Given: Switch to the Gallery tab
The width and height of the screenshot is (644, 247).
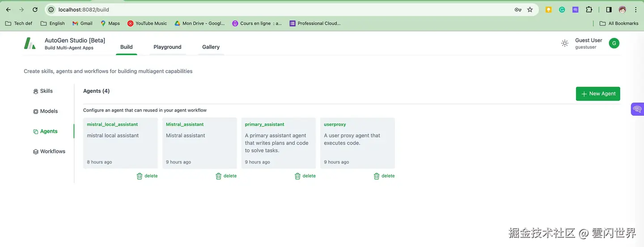Looking at the screenshot, I should tap(211, 47).
